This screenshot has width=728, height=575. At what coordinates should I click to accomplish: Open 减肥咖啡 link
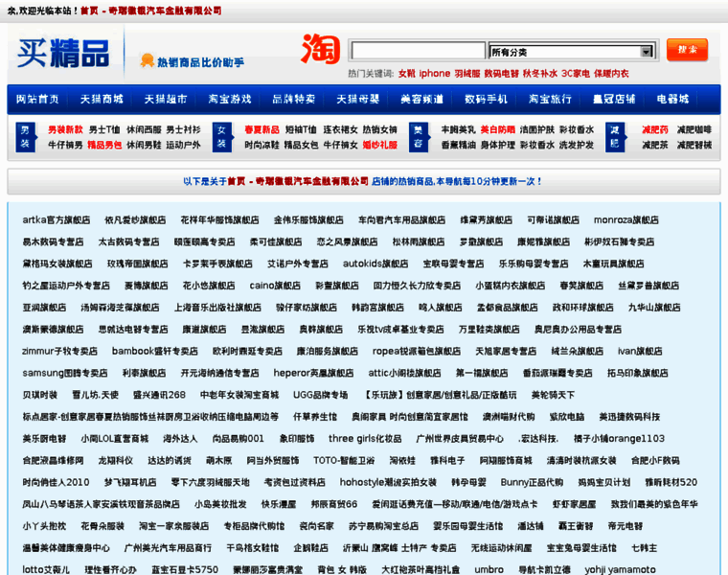click(x=694, y=129)
